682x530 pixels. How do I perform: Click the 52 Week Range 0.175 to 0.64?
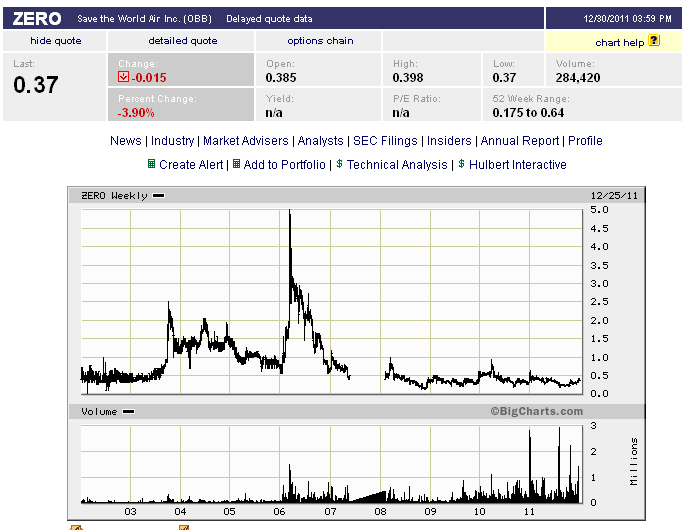528,113
